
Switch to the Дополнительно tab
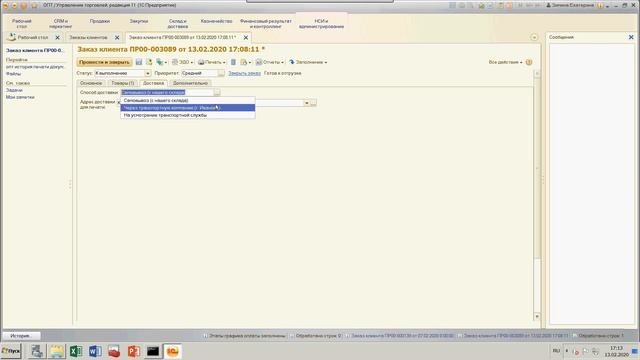(x=190, y=83)
